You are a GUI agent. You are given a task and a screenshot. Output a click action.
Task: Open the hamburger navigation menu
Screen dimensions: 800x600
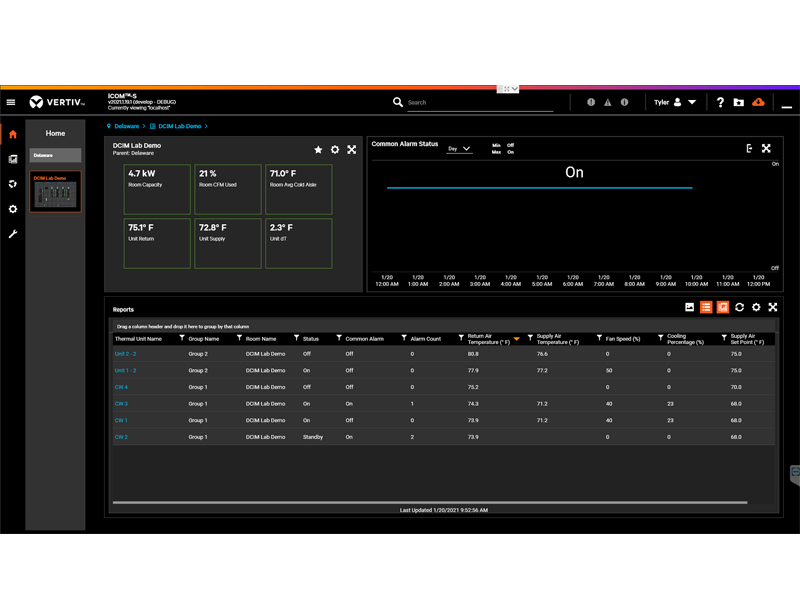(x=12, y=102)
